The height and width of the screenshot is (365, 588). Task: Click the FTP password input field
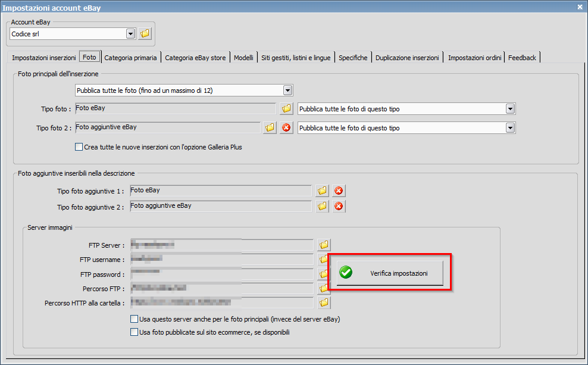221,274
